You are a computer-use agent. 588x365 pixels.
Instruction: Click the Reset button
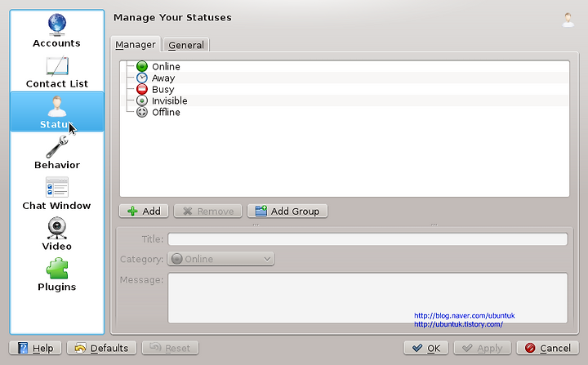click(170, 348)
